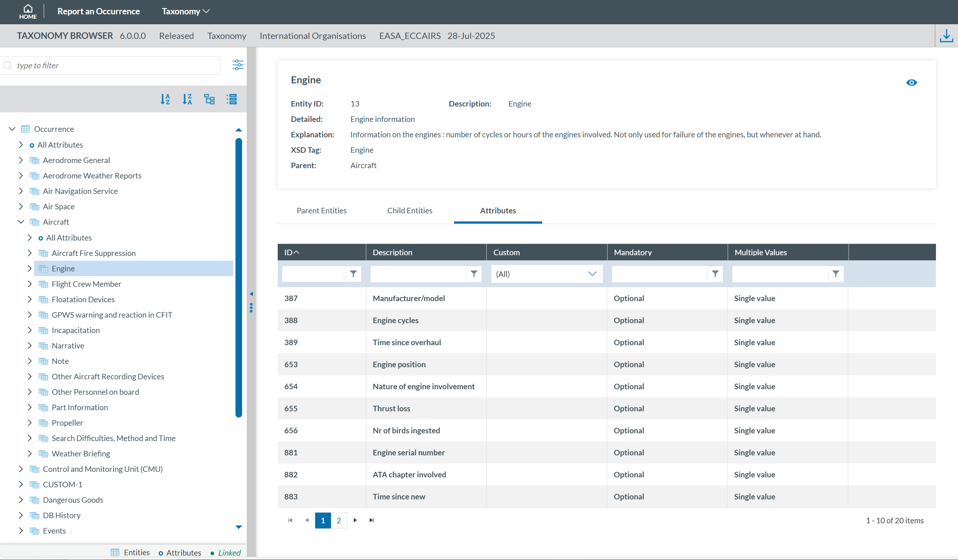Toggle ID column sort order
This screenshot has height=560, width=958.
[x=292, y=252]
